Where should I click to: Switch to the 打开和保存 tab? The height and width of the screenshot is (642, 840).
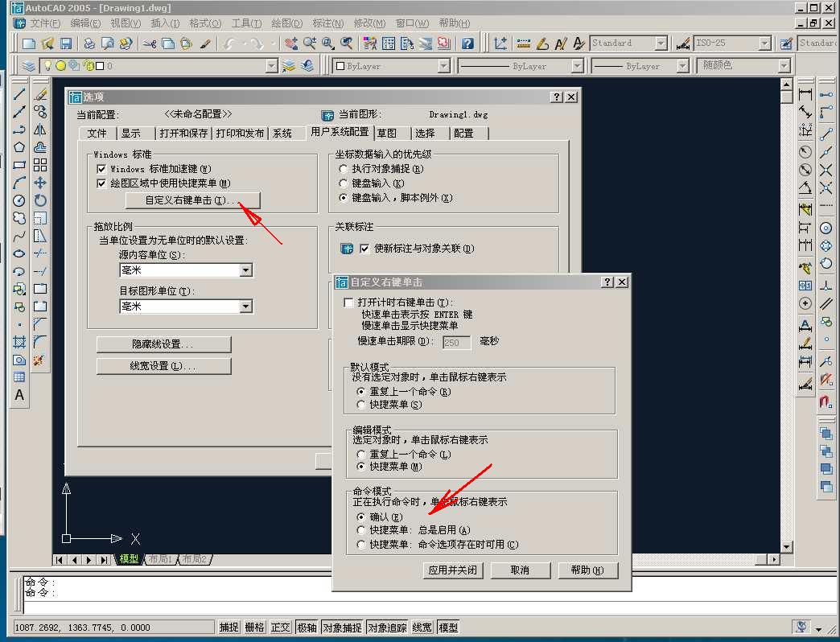[x=183, y=134]
